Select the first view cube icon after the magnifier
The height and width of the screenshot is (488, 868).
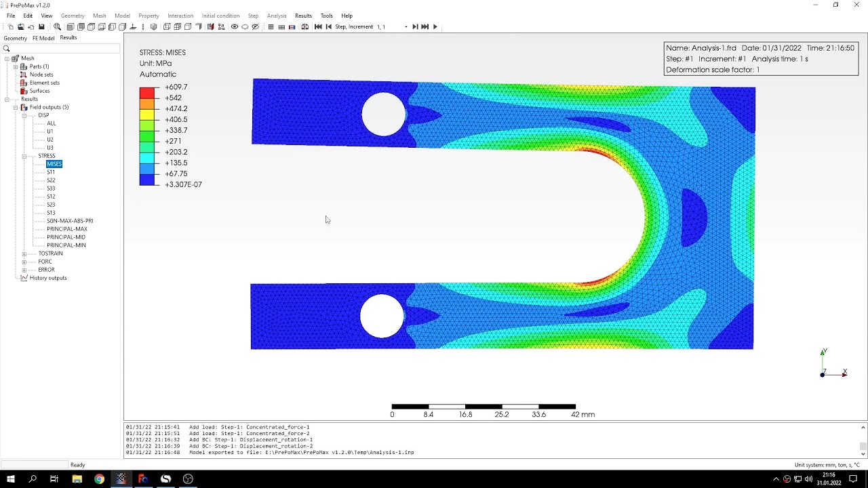(x=70, y=27)
